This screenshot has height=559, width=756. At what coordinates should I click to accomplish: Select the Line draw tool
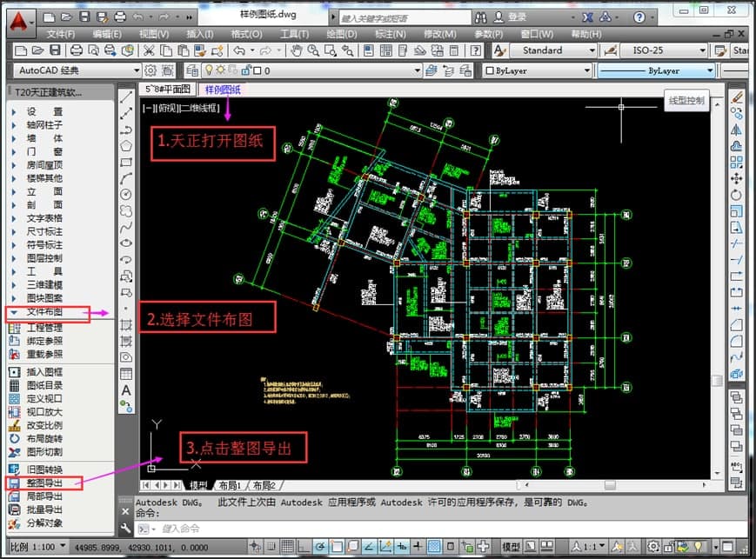click(126, 96)
